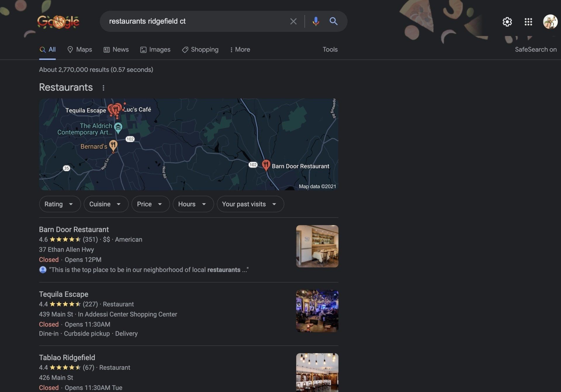Clear the search box with X icon
This screenshot has width=561, height=392.
(x=293, y=21)
